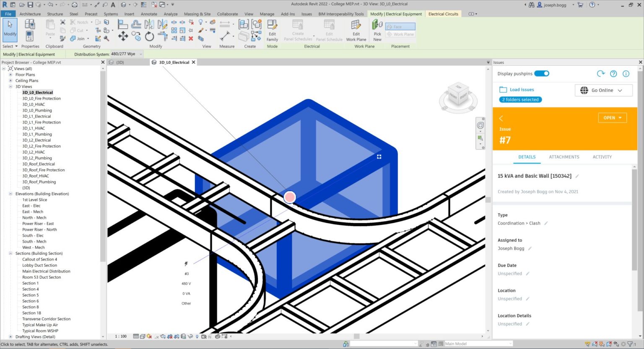
Task: Enable the Face placement option
Action: coord(400,26)
